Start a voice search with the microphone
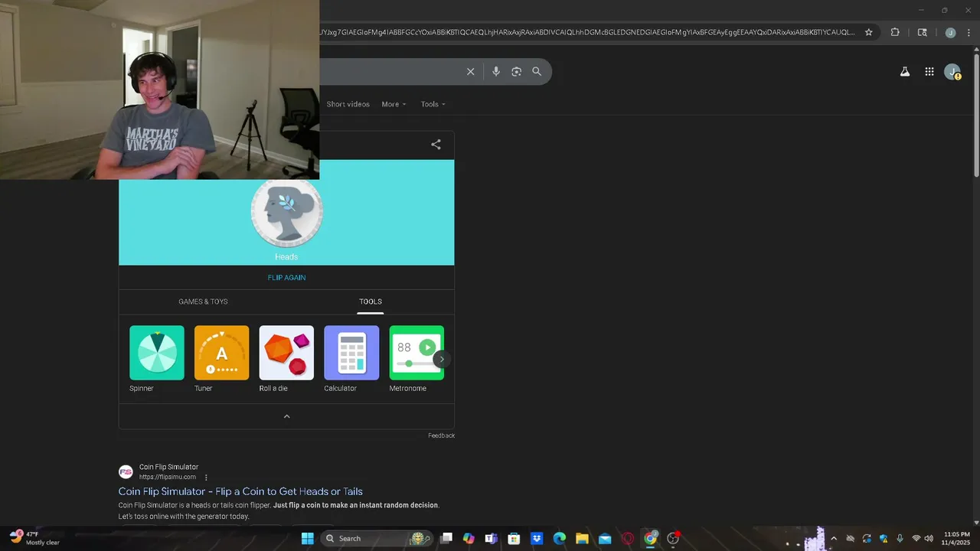The height and width of the screenshot is (551, 980). [496, 71]
